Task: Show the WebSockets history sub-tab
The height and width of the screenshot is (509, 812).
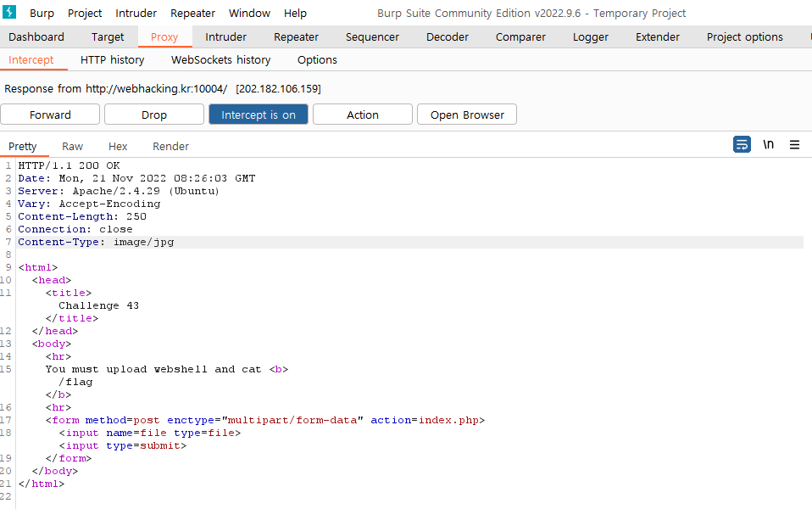Action: 220,59
